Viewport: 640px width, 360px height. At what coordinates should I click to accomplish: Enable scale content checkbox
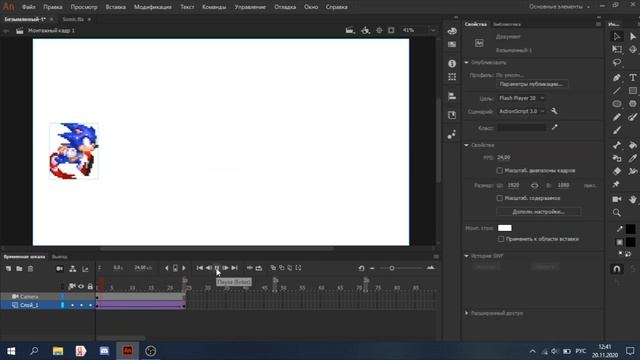[x=500, y=198]
